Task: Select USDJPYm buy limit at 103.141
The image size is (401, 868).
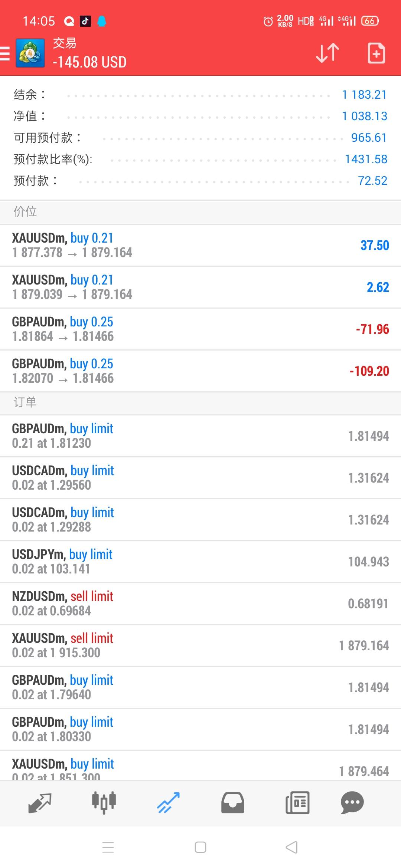Action: [x=200, y=562]
